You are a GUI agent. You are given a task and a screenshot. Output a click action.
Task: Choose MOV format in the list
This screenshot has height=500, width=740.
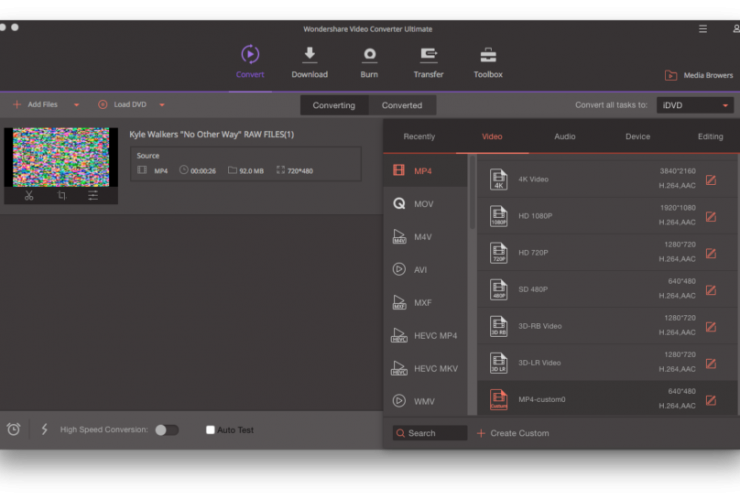pos(425,203)
